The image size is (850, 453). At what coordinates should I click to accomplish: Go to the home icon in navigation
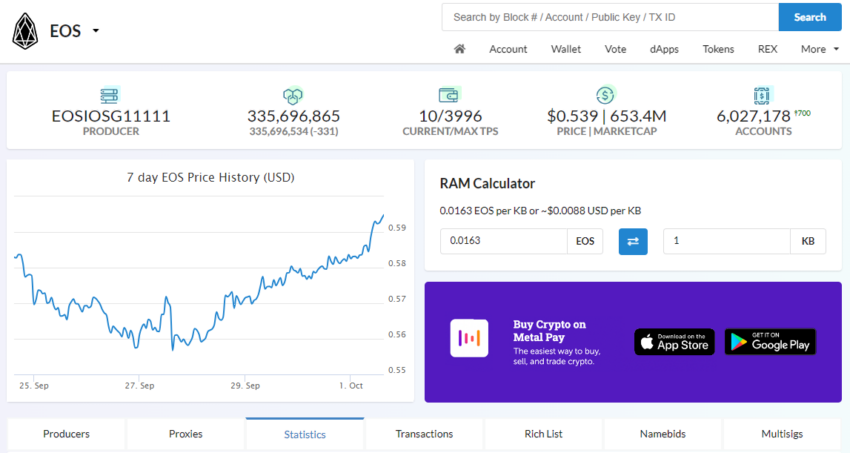pyautogui.click(x=459, y=49)
